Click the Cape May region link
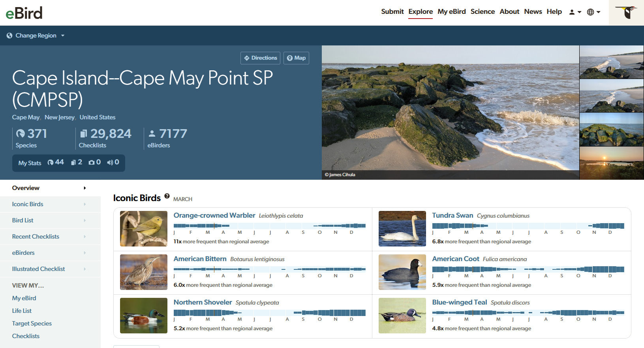 (26, 117)
